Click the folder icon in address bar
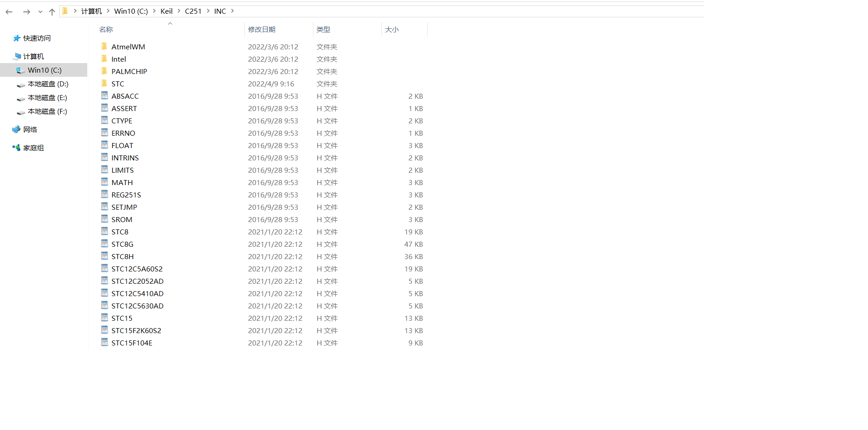Viewport: 868px width, 430px height. pos(65,11)
